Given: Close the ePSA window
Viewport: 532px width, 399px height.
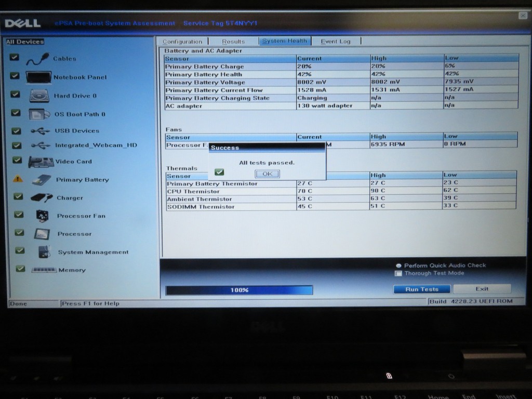Looking at the screenshot, I should pos(523,15).
